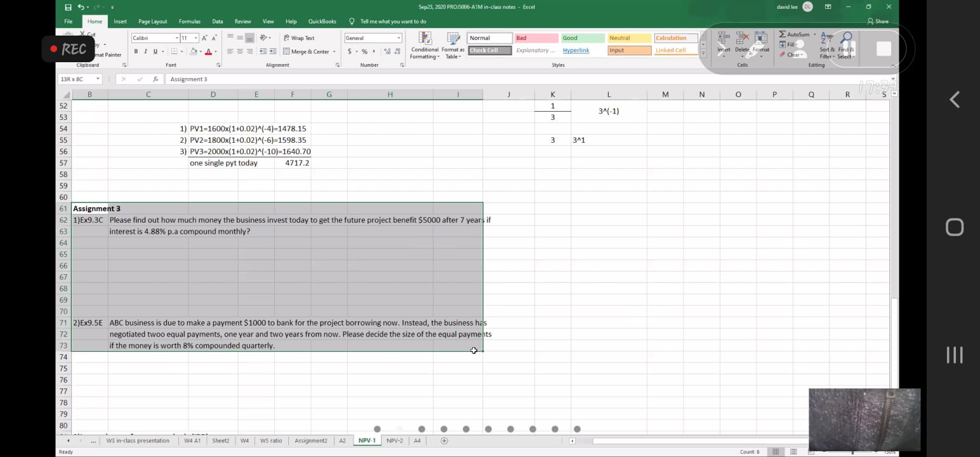Switch to the NPV-2 sheet tab

(395, 440)
